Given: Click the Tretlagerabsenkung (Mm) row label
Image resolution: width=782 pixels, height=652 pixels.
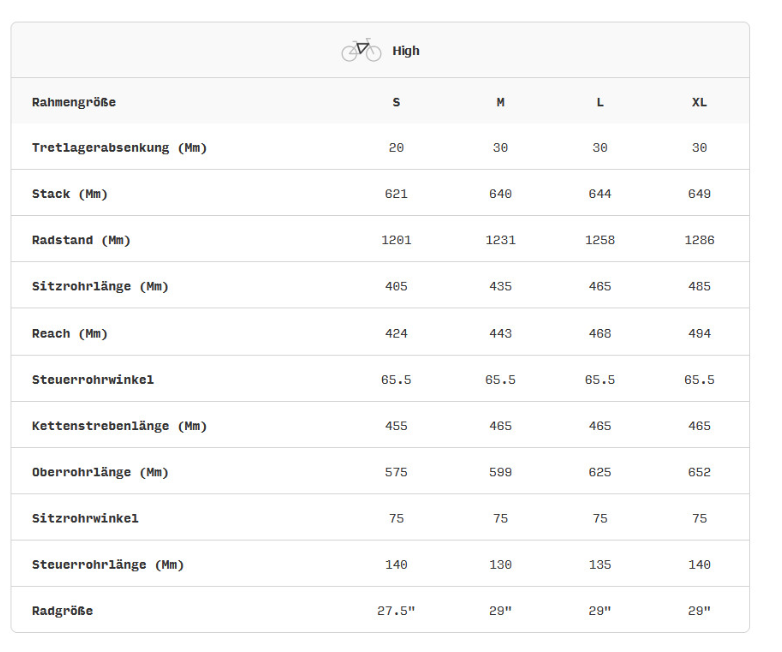Looking at the screenshot, I should coord(119,148).
